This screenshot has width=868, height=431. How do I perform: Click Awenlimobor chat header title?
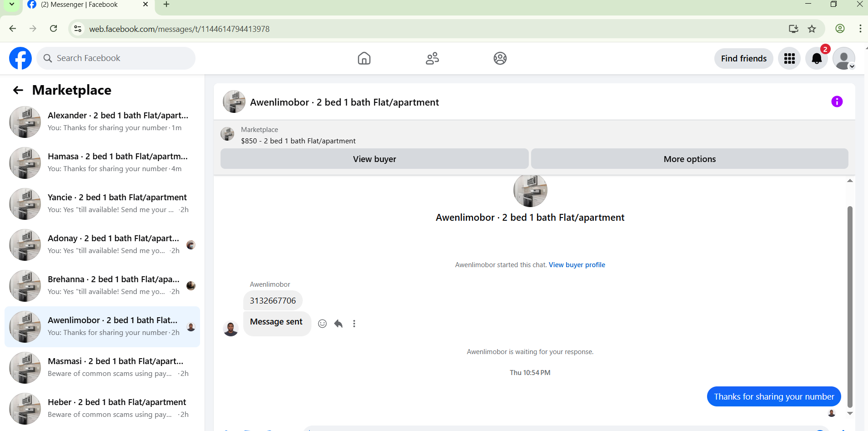coord(344,102)
